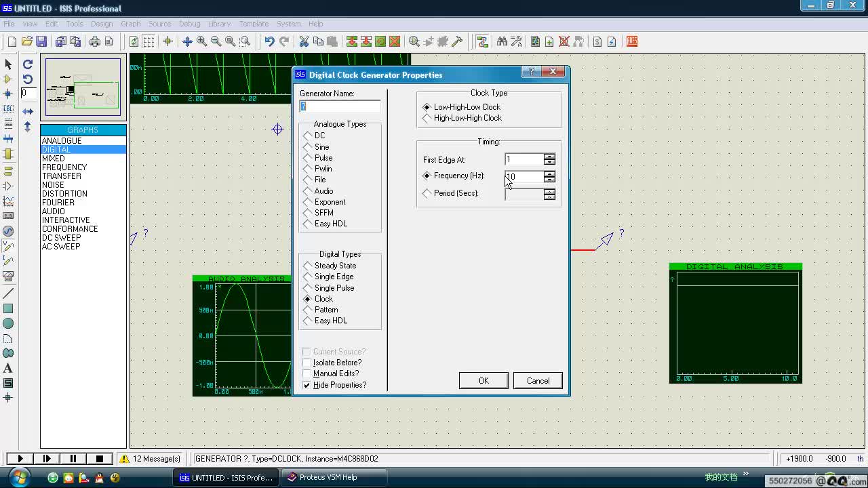The width and height of the screenshot is (868, 488).
Task: Enable the Manual Edits checkbox
Action: (x=331, y=373)
